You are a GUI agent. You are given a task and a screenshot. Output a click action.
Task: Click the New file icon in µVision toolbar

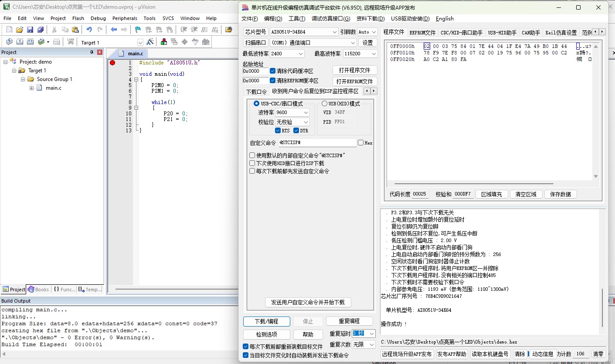point(9,30)
